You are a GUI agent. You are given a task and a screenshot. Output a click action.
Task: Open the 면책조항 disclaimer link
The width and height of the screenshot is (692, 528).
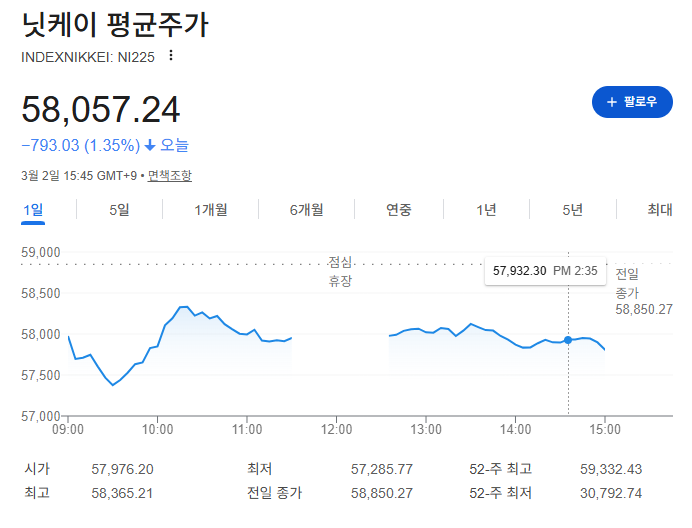click(169, 176)
